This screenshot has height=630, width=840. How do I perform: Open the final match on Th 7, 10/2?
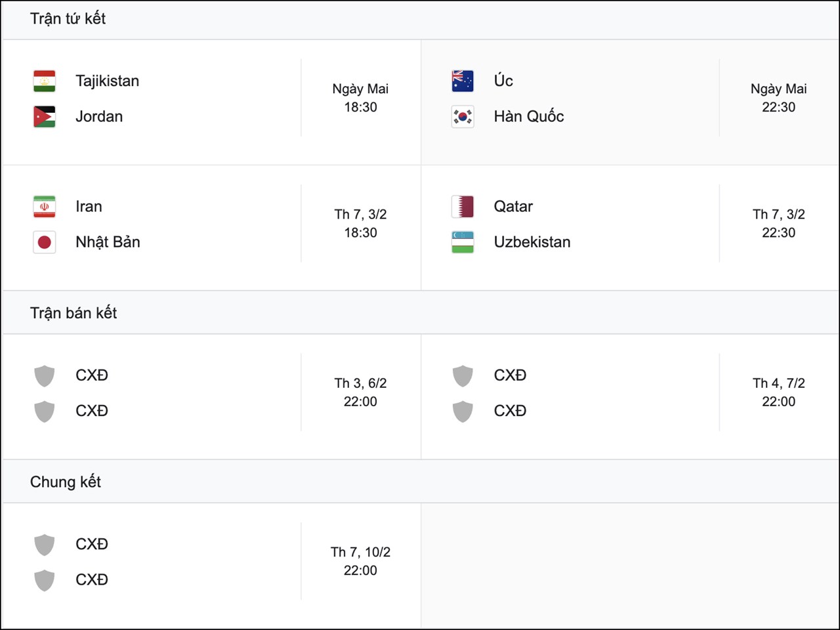tap(360, 561)
